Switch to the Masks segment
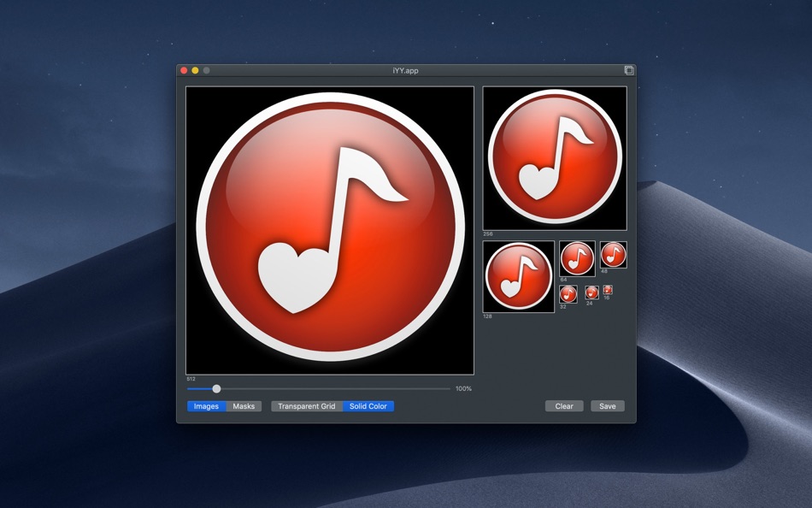Screen dimensions: 812x508 (244, 406)
